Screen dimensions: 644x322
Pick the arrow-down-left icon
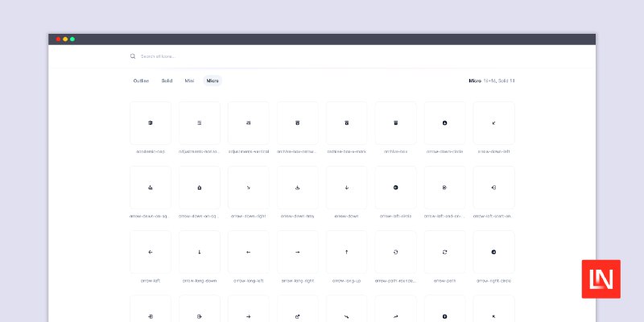coord(493,123)
